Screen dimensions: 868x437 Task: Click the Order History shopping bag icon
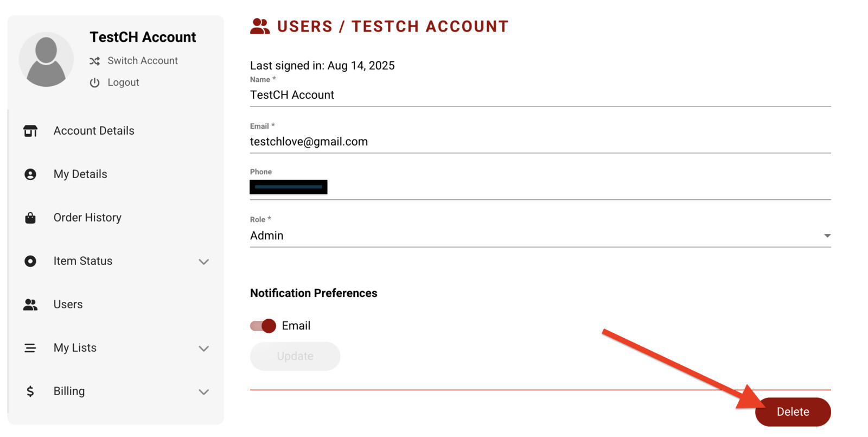click(x=30, y=218)
